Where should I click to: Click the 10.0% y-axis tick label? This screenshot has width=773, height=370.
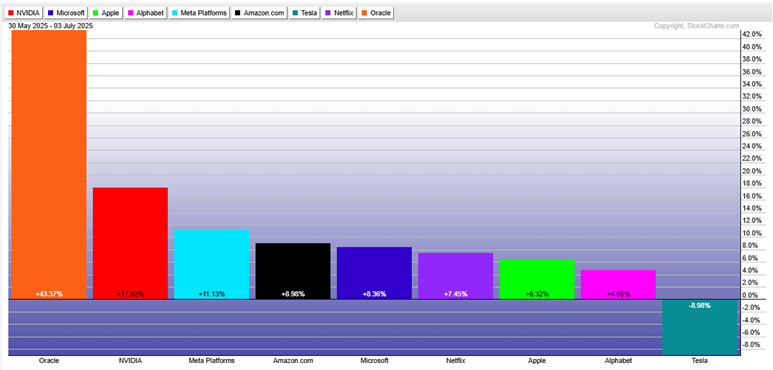coord(752,233)
